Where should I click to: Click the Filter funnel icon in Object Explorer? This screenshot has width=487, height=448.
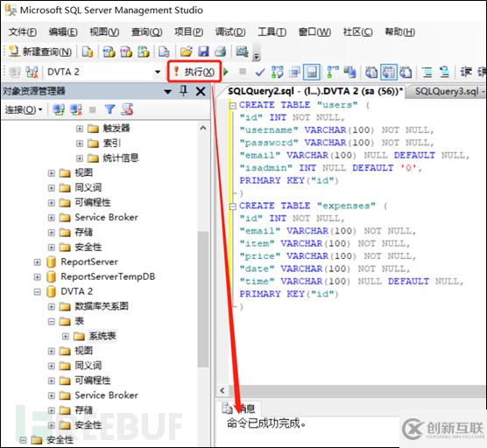click(x=109, y=109)
